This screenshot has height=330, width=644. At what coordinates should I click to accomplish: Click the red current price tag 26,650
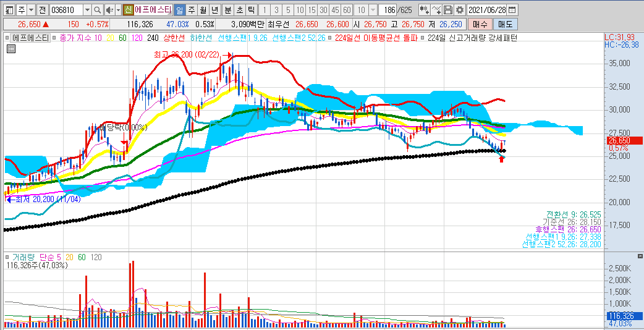pyautogui.click(x=624, y=140)
